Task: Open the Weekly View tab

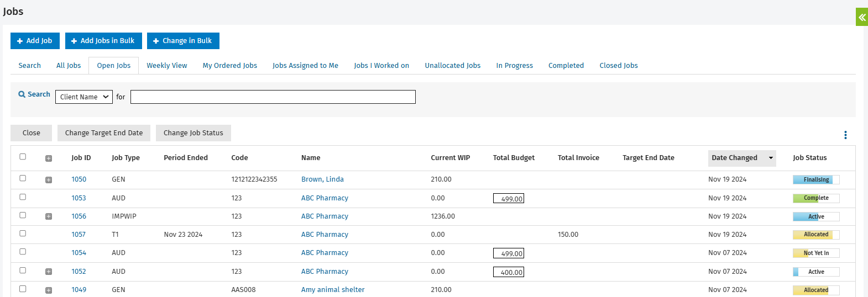Action: pos(167,65)
